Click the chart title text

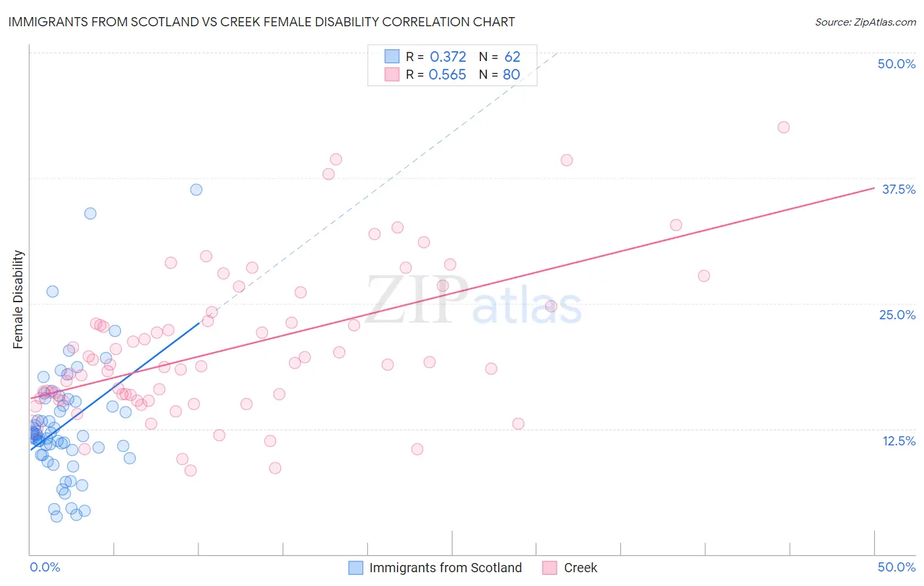click(x=262, y=22)
